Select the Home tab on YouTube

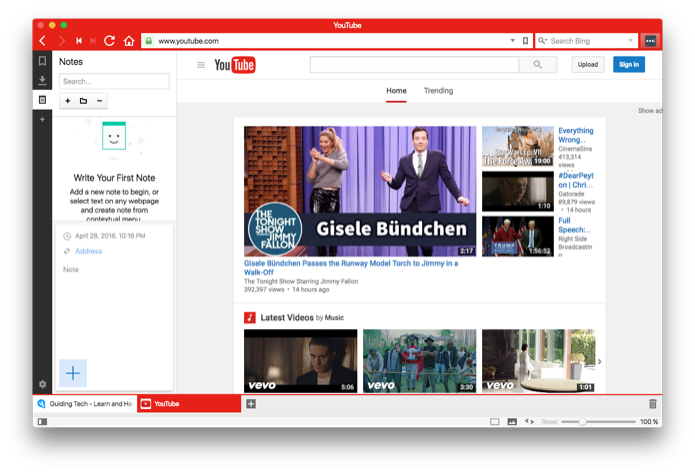coord(396,91)
